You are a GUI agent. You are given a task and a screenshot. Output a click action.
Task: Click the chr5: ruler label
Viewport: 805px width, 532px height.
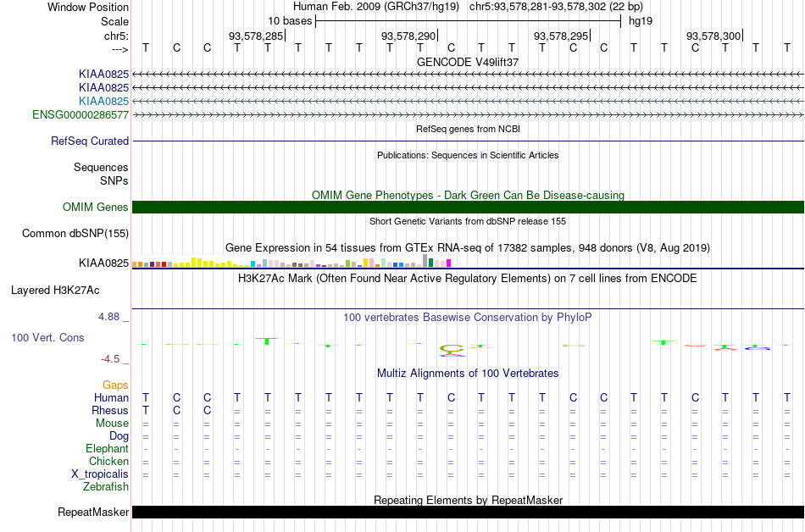pos(116,36)
